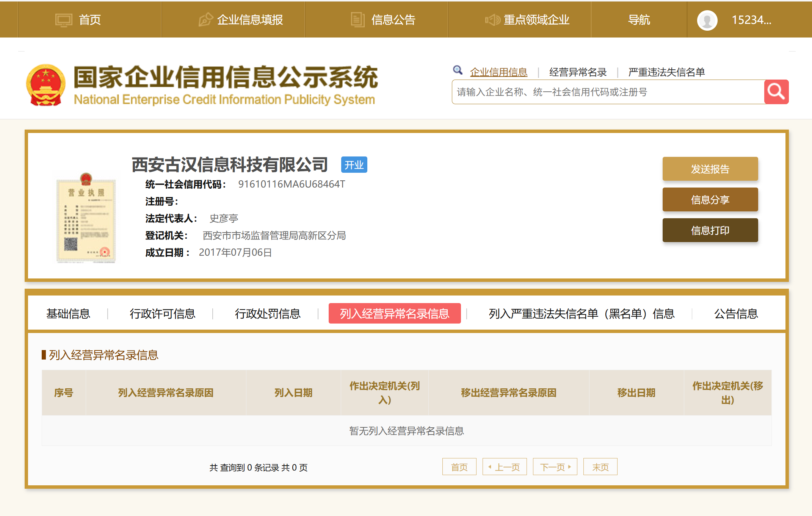Viewport: 812px width, 516px height.
Task: Open the business license thumbnail
Action: pos(86,218)
